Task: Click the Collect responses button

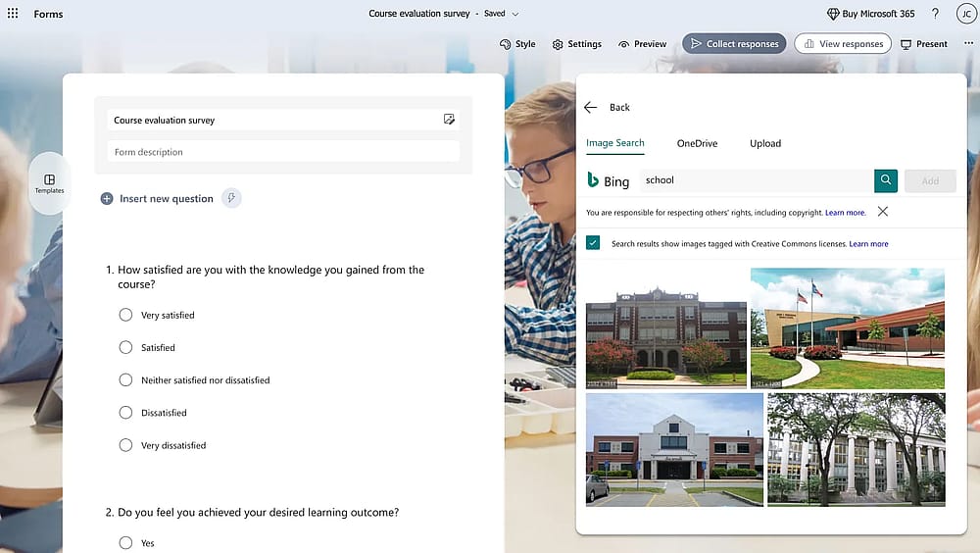Action: (734, 44)
